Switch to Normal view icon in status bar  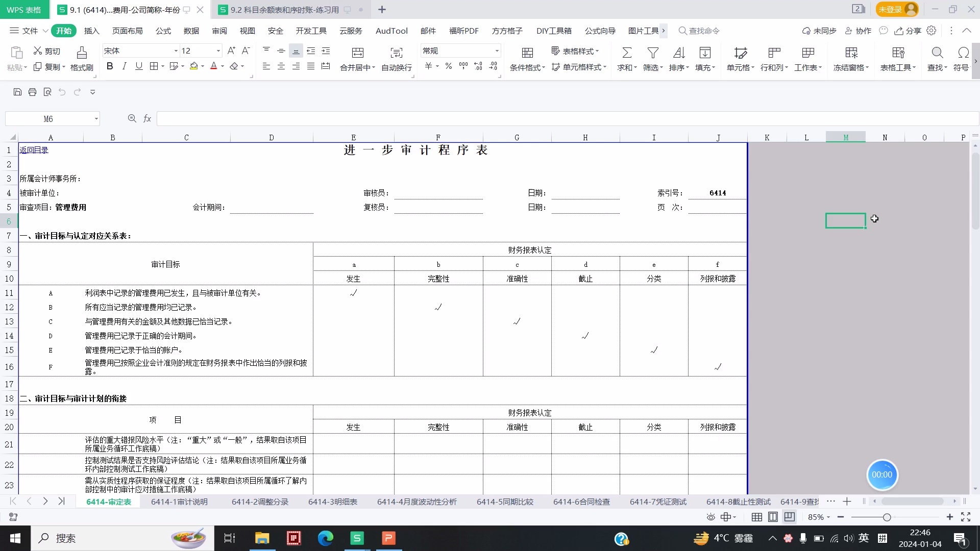[757, 517]
